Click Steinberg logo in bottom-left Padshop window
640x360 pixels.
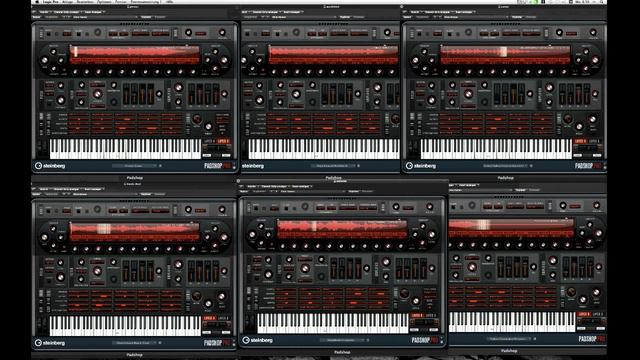click(50, 343)
